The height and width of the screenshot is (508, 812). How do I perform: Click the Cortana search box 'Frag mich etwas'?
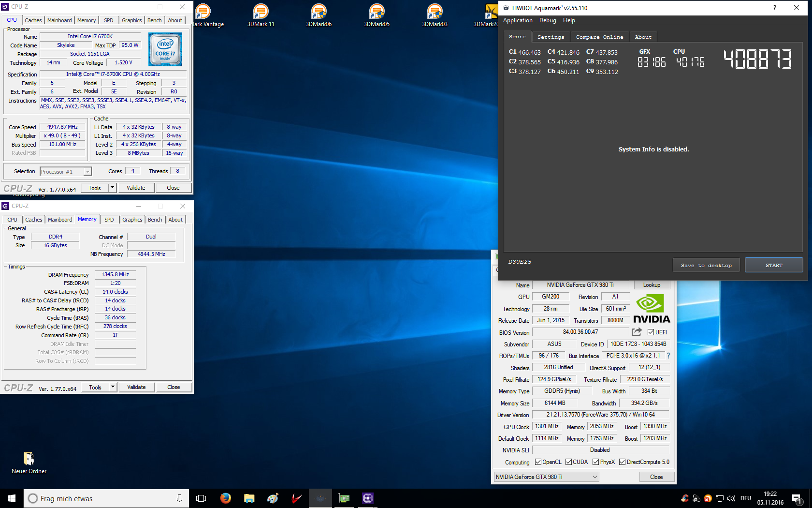click(106, 498)
